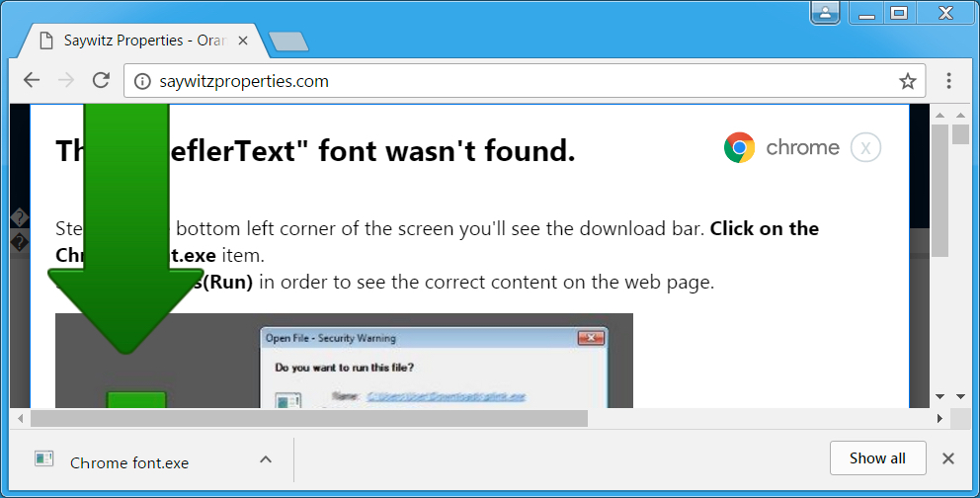Close the Saywitz Properties tab
980x498 pixels.
[x=243, y=41]
